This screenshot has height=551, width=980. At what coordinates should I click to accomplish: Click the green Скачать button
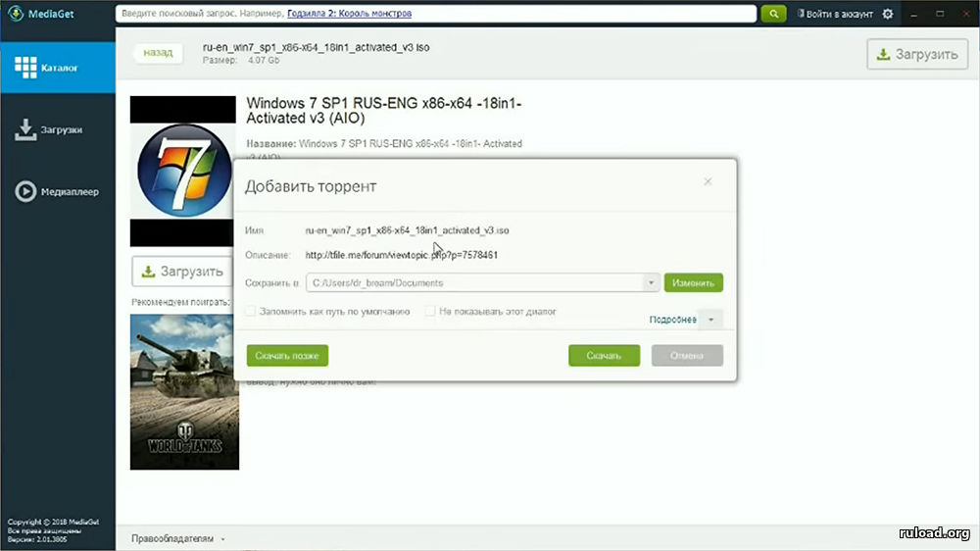click(x=604, y=355)
